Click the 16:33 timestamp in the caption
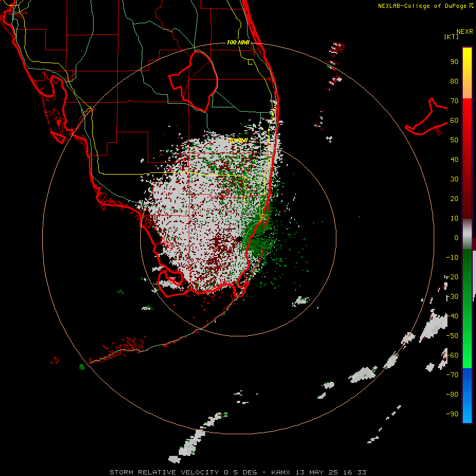Screen dimensions: 476x476 coord(354,472)
